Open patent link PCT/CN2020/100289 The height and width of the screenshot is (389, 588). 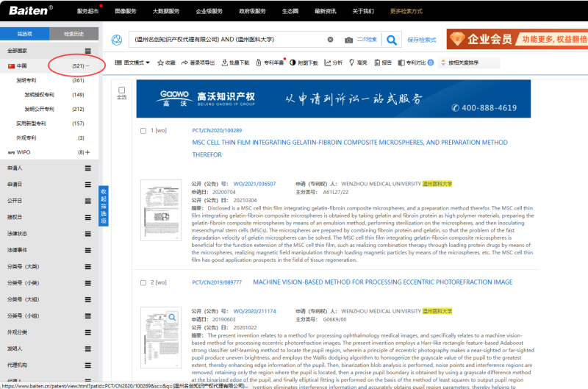(x=217, y=131)
